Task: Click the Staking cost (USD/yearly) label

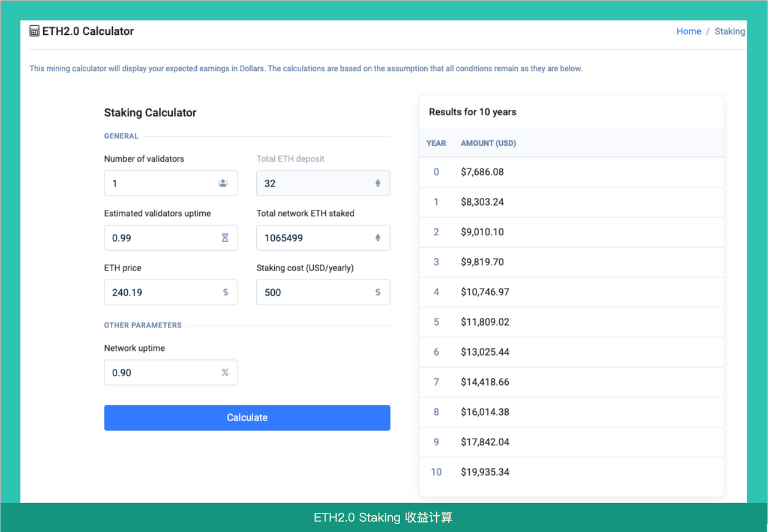Action: click(305, 268)
